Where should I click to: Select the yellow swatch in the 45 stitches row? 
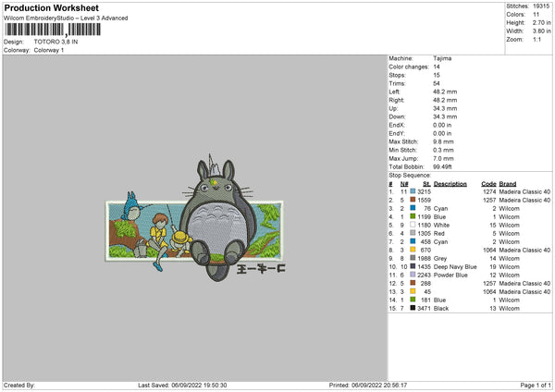click(413, 291)
